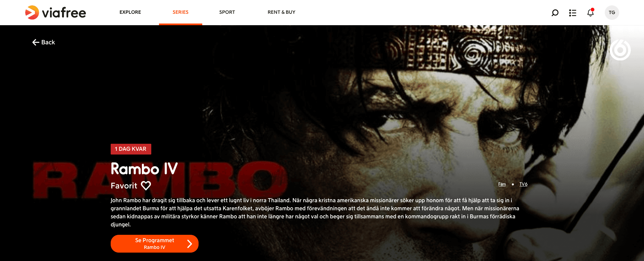Click the Favorit label text
The height and width of the screenshot is (261, 644).
coord(124,186)
